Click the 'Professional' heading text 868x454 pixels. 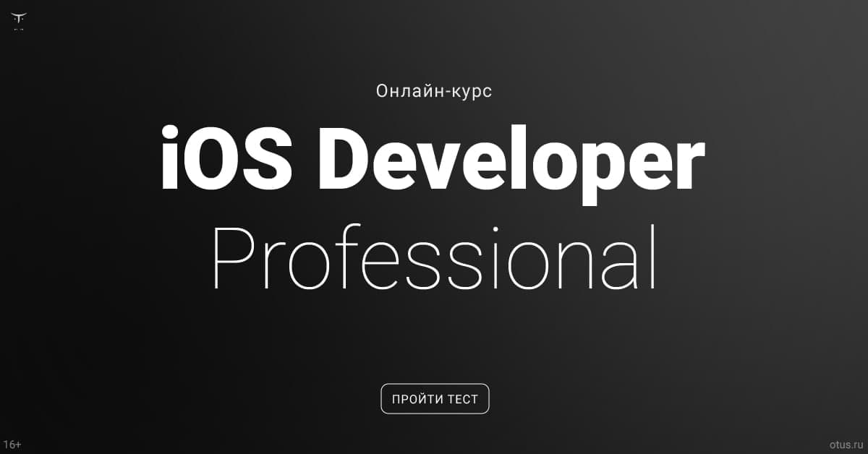pos(435,258)
